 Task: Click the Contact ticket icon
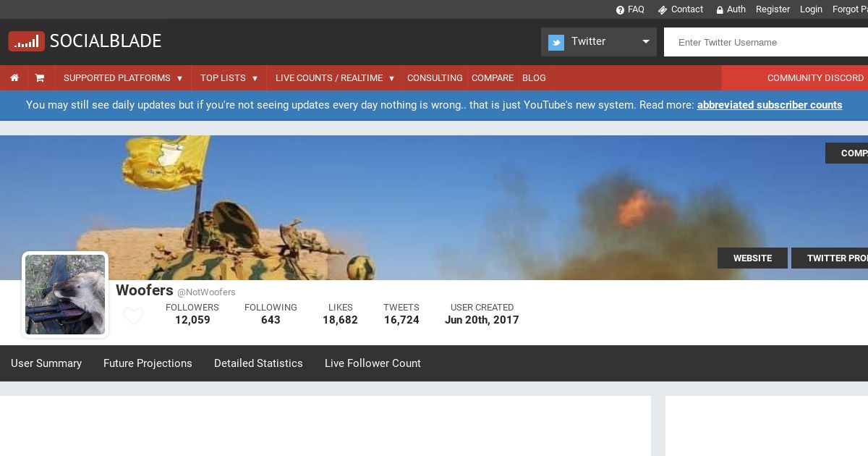pos(662,10)
